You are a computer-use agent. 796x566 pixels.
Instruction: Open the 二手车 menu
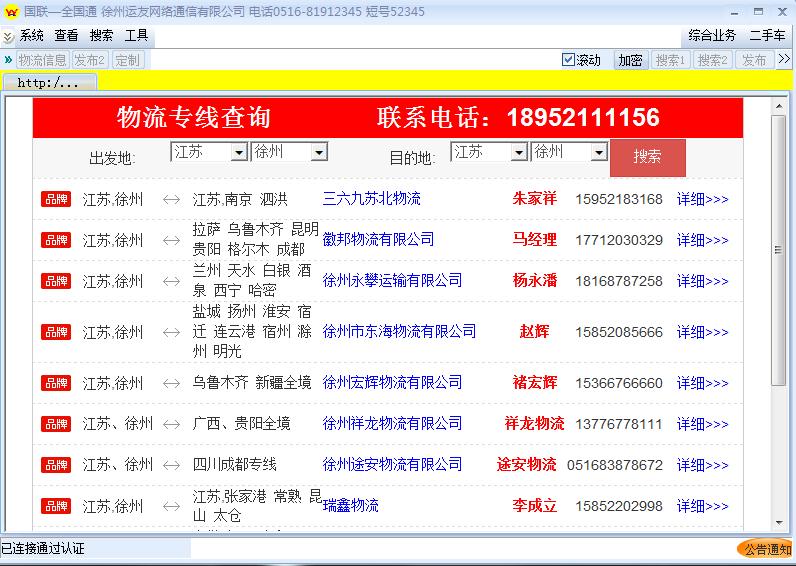(x=768, y=36)
